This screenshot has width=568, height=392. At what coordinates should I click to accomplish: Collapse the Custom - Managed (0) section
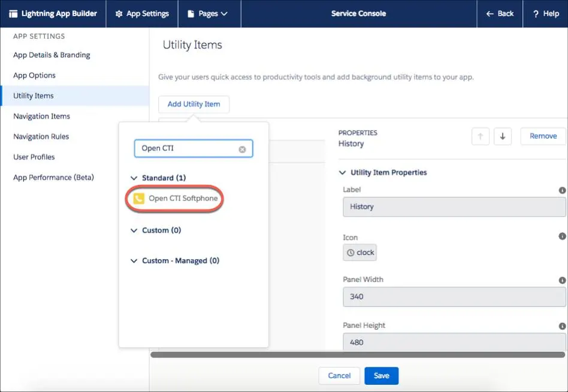pos(134,261)
